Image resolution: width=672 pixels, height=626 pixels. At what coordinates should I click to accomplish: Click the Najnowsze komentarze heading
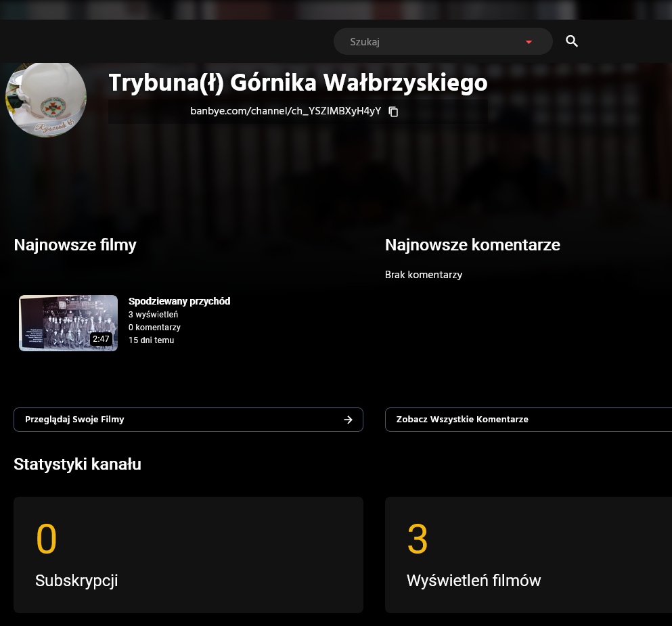(472, 245)
